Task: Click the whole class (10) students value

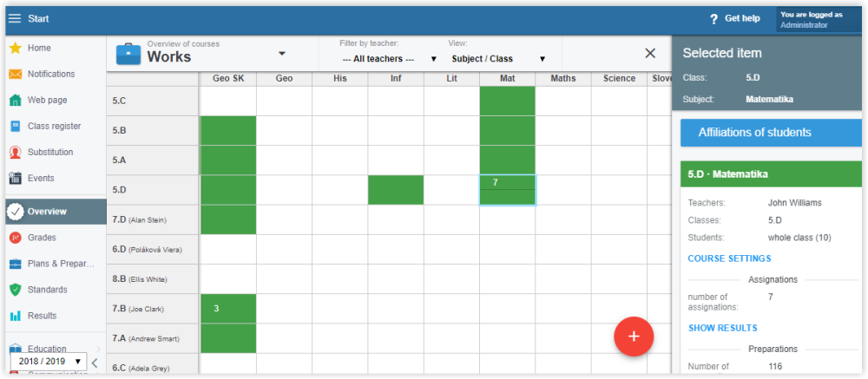Action: [799, 238]
